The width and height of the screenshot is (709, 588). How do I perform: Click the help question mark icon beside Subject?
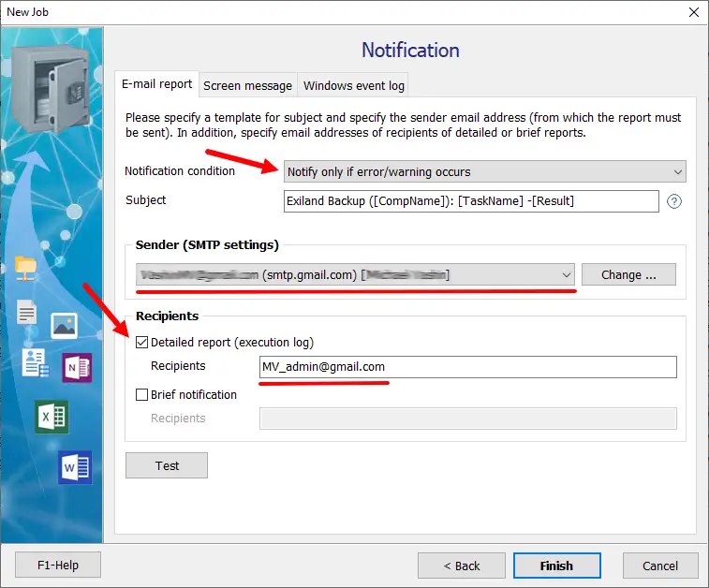point(673,201)
